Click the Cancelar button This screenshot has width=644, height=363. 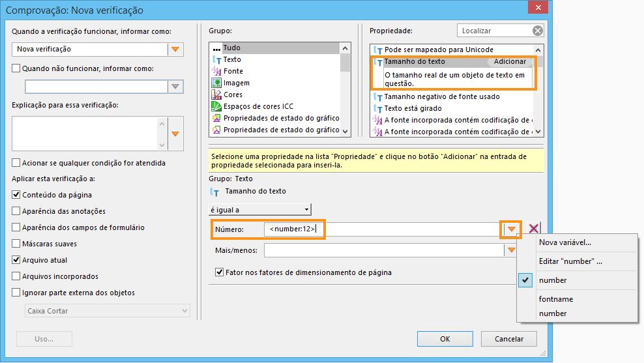click(509, 339)
